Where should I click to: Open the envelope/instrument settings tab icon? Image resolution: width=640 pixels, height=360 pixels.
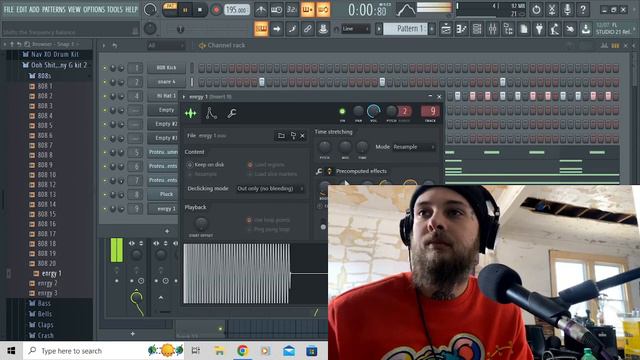pos(211,113)
